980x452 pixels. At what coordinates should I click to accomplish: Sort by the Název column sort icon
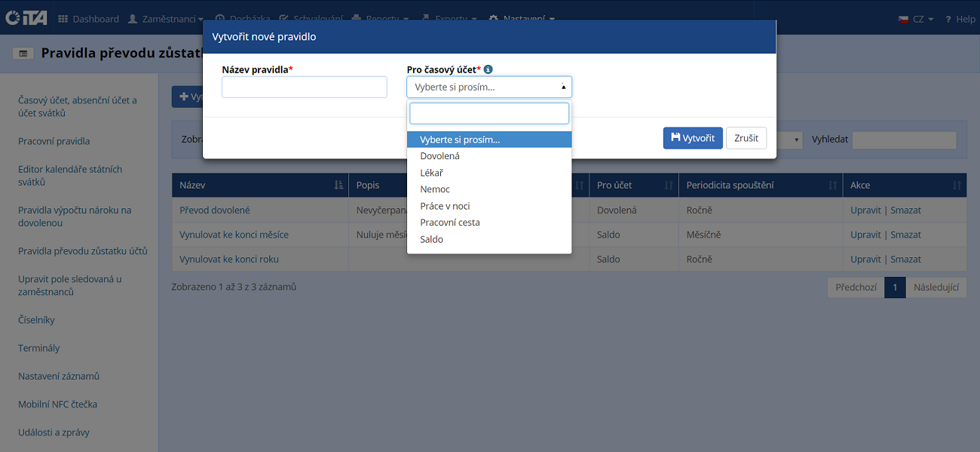tap(338, 186)
